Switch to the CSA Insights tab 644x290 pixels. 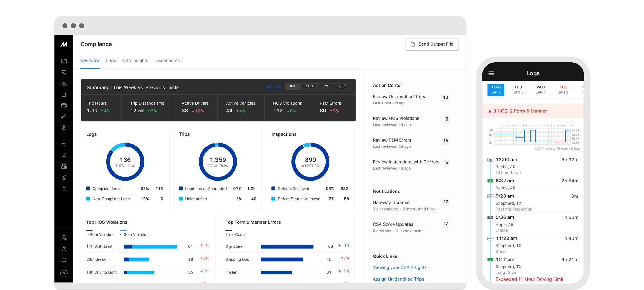click(x=135, y=61)
